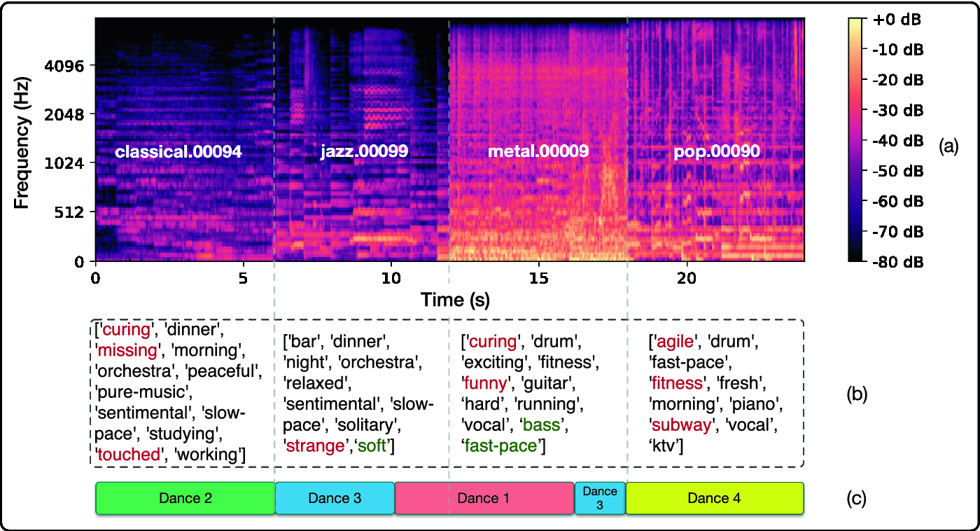Click the -70 dB colorbar label
980x531 pixels.
coord(898,231)
